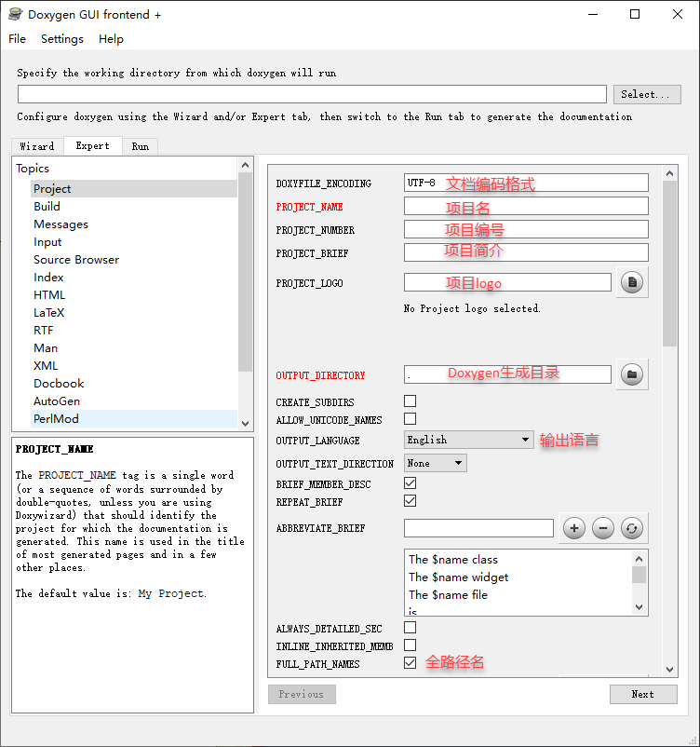Select the Source Browser topic

pyautogui.click(x=134, y=260)
